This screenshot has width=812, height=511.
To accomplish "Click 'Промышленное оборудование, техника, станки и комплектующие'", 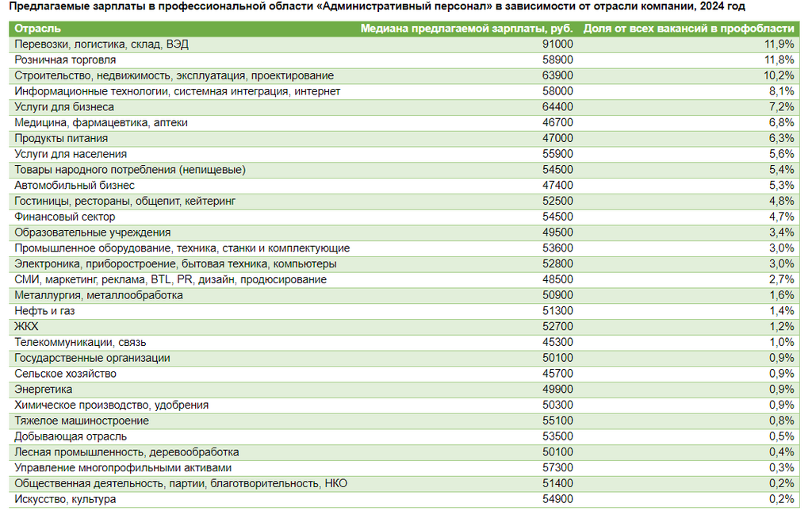I will click(182, 248).
